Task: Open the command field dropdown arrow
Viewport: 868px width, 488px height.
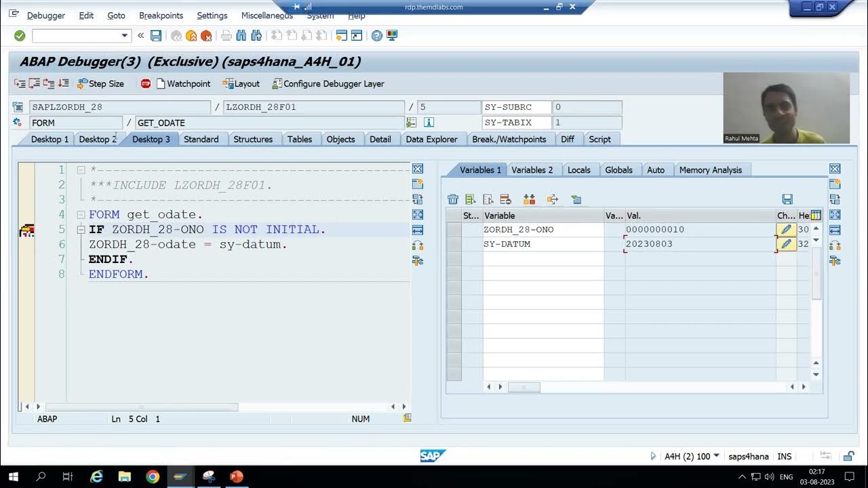Action: click(x=124, y=36)
